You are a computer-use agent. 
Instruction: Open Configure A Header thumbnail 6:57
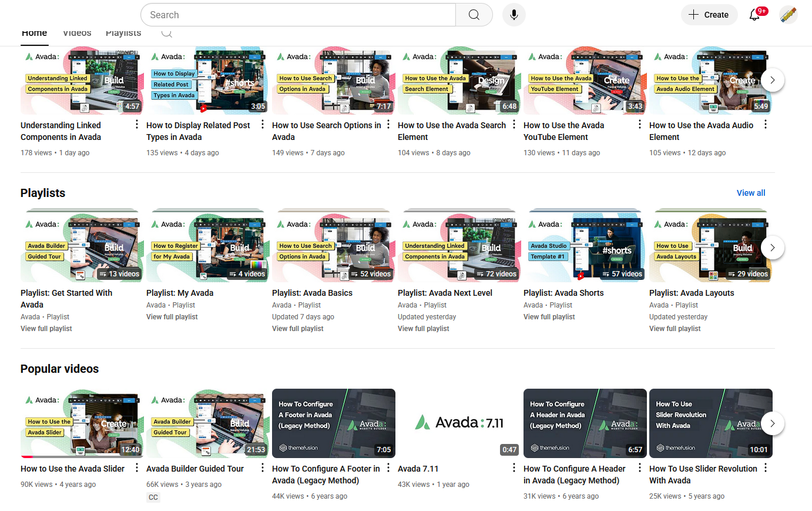[x=585, y=423]
